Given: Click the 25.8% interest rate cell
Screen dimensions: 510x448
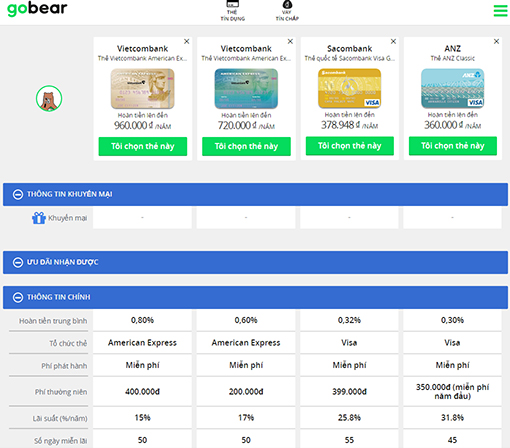Looking at the screenshot, I should 349,418.
